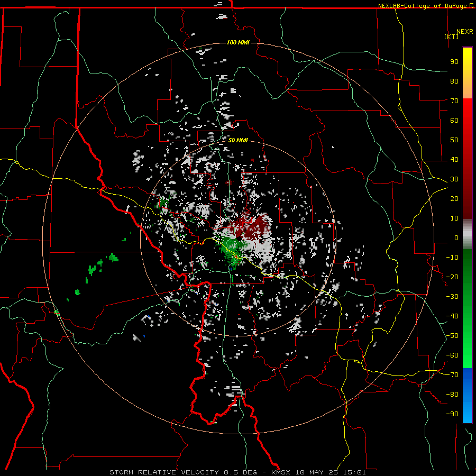Click the -40 value label on the scale
The width and height of the screenshot is (476, 476).
pos(452,316)
